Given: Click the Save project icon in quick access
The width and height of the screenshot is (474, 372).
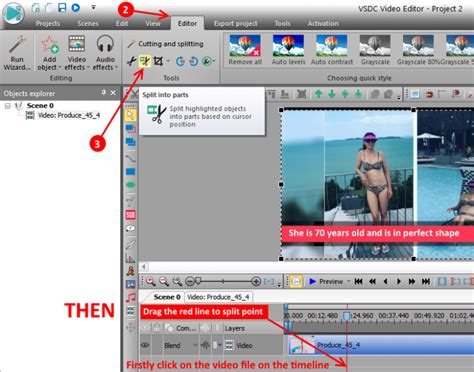Looking at the screenshot, I should click(x=62, y=7).
